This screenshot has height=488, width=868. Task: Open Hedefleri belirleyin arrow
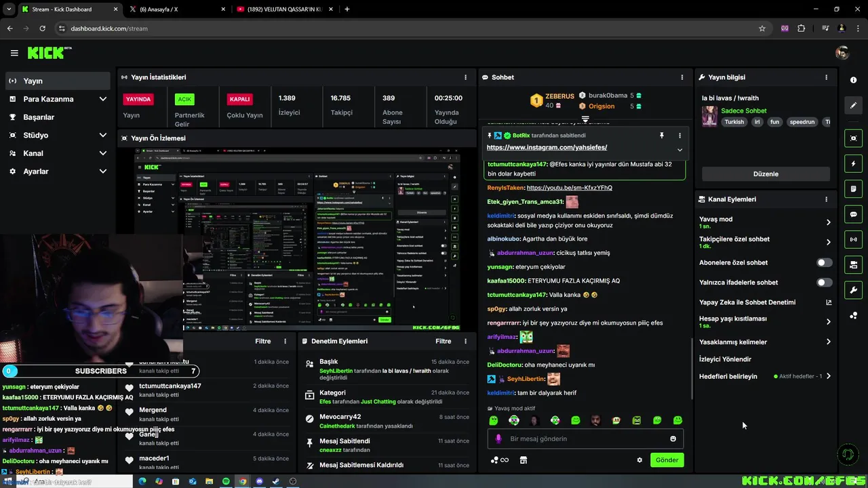pos(828,376)
